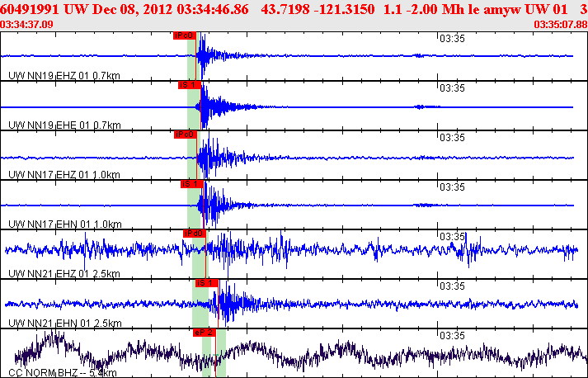The height and width of the screenshot is (378, 588).
Task: Select the UW NN21 EHZ 2.5km channel label
Action: tap(52, 274)
